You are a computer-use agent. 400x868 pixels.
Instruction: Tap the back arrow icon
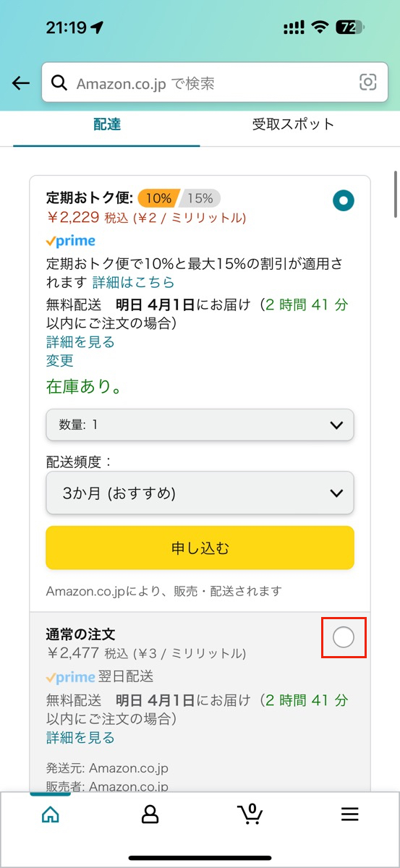click(21, 83)
